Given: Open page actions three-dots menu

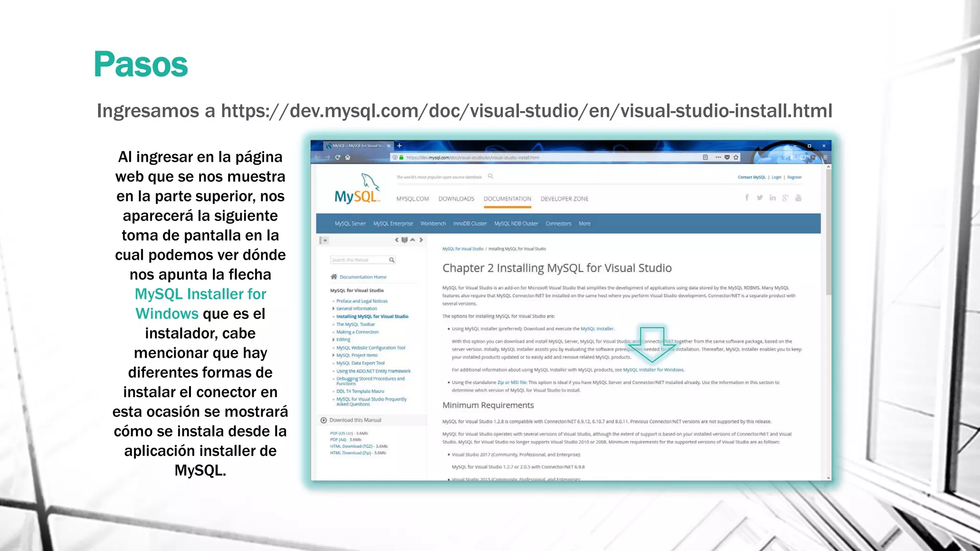Looking at the screenshot, I should click(718, 157).
